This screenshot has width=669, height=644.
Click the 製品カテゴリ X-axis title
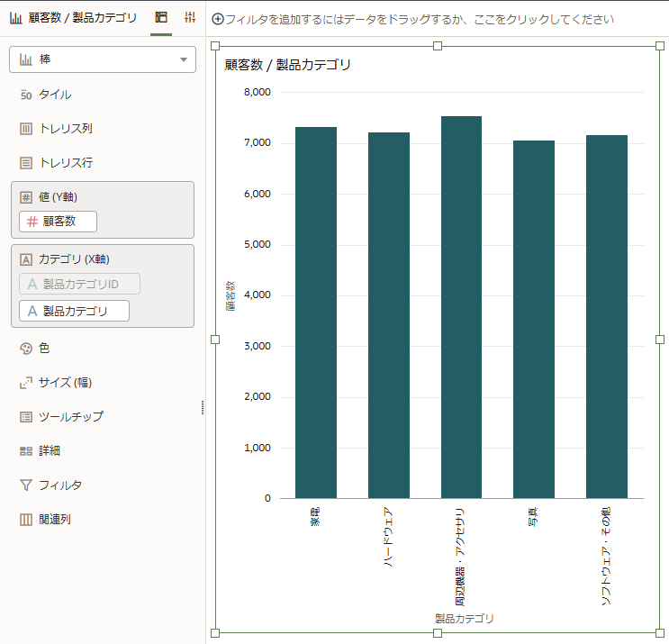[x=465, y=619]
